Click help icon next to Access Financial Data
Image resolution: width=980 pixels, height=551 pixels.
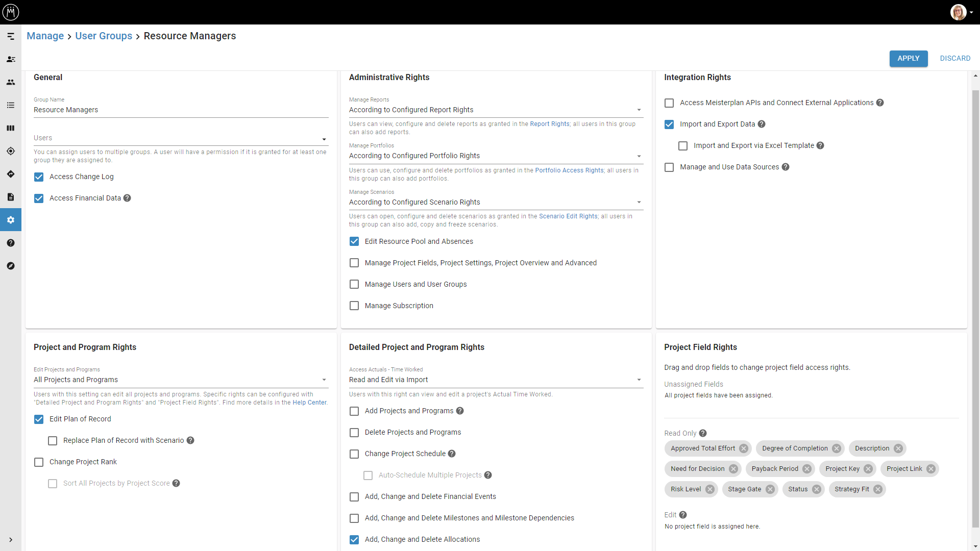[x=127, y=198]
